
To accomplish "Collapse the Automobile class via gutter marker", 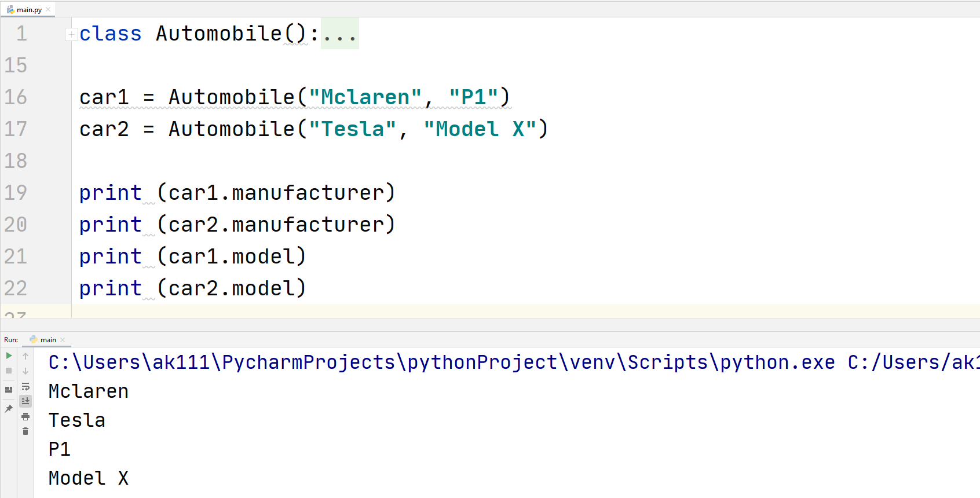I will (x=70, y=34).
